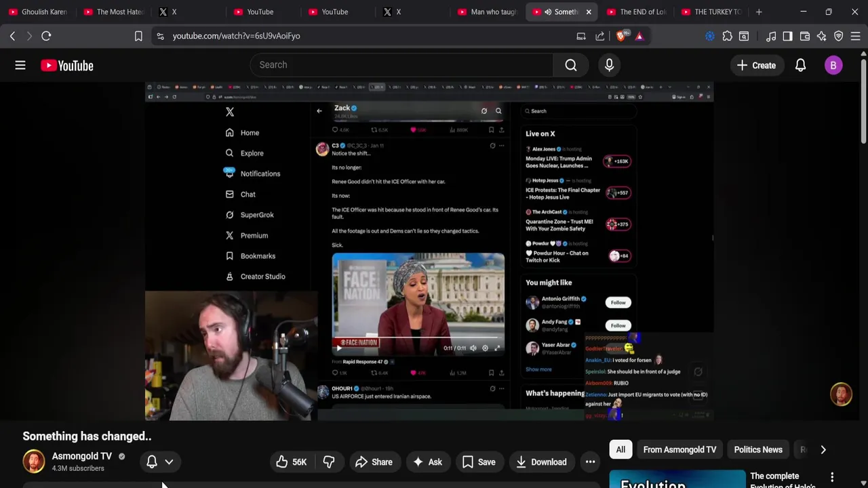Dislike the video with thumbs-down icon
The width and height of the screenshot is (868, 488).
click(329, 462)
